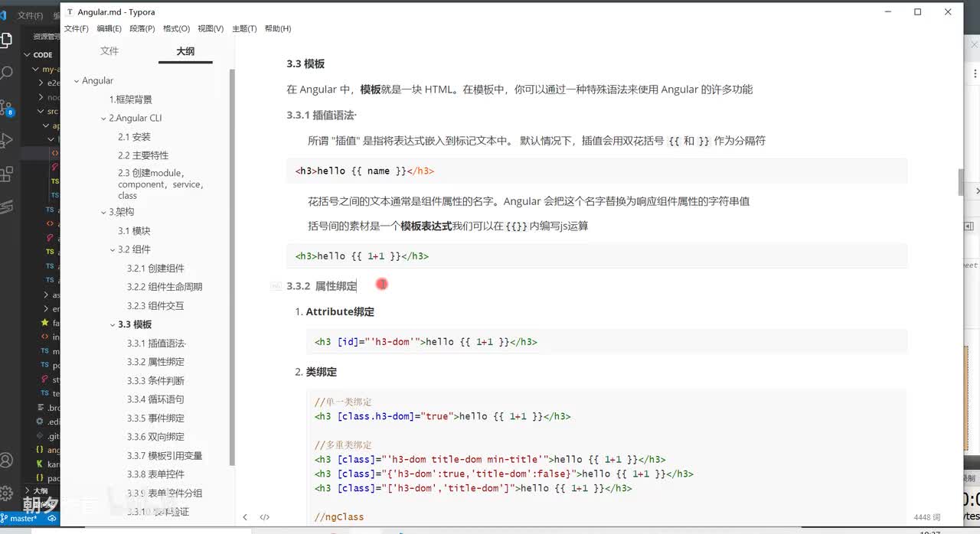Click the 4448 词 word count
This screenshot has height=534, width=980.
(x=927, y=518)
